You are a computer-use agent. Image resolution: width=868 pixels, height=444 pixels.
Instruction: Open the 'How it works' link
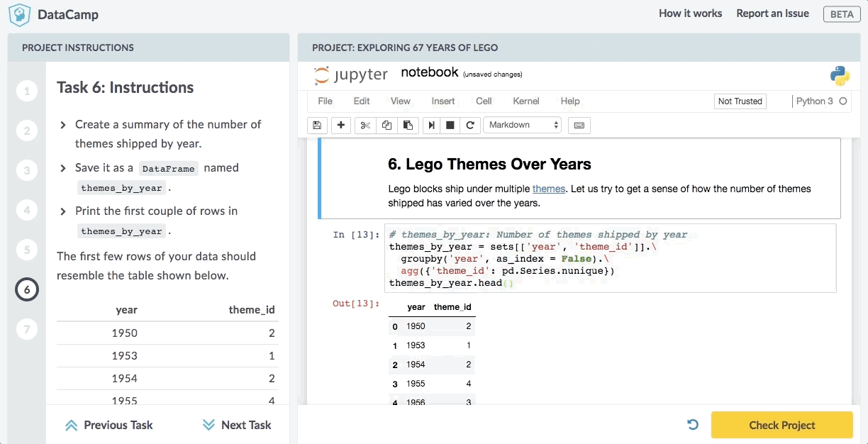click(690, 13)
